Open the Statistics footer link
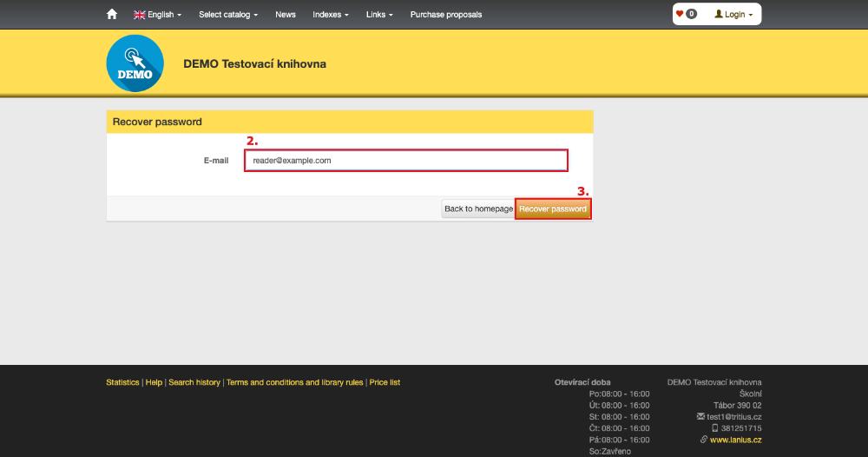868x457 pixels. pyautogui.click(x=122, y=382)
